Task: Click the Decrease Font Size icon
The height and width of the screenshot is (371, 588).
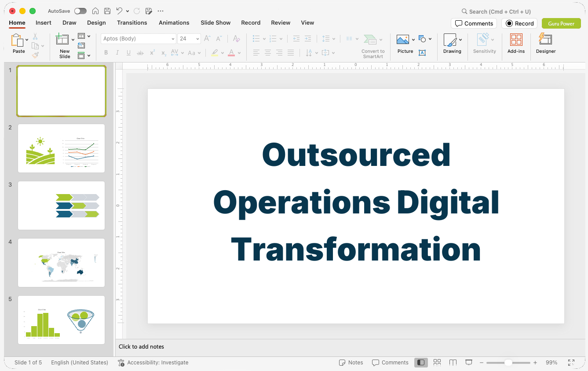Action: [x=219, y=39]
